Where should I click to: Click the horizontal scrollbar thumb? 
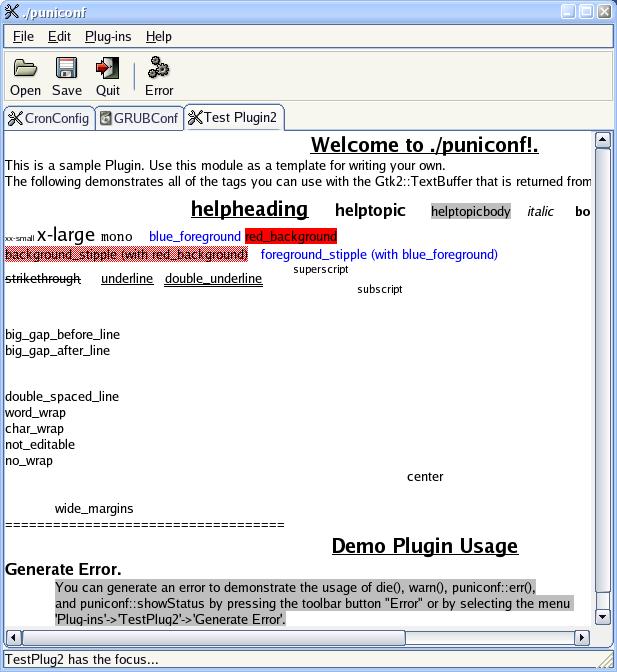[213, 638]
